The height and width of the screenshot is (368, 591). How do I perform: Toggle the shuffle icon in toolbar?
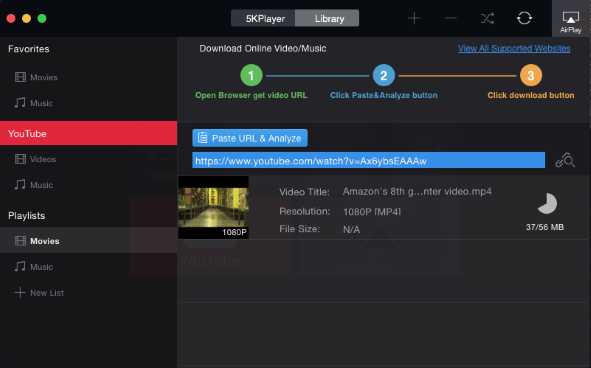click(487, 18)
